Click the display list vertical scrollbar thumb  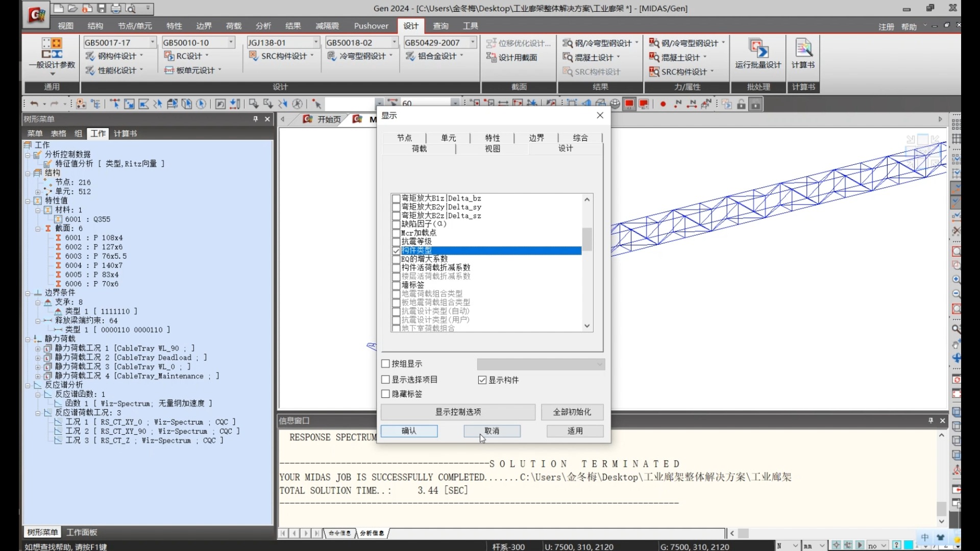coord(587,239)
